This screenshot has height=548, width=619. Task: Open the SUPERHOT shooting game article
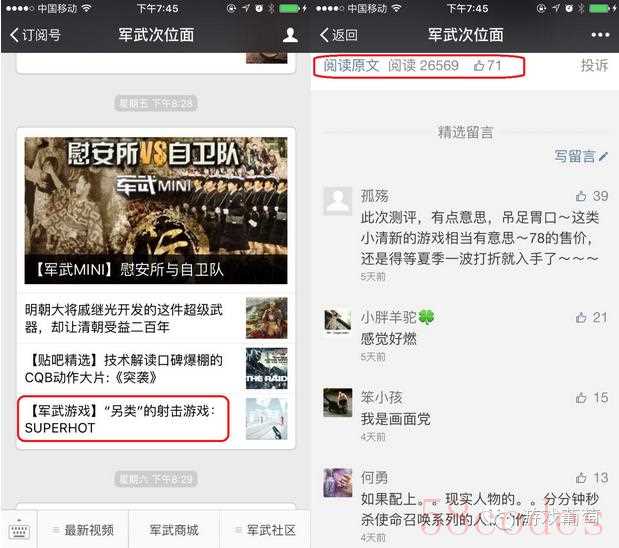click(x=156, y=419)
